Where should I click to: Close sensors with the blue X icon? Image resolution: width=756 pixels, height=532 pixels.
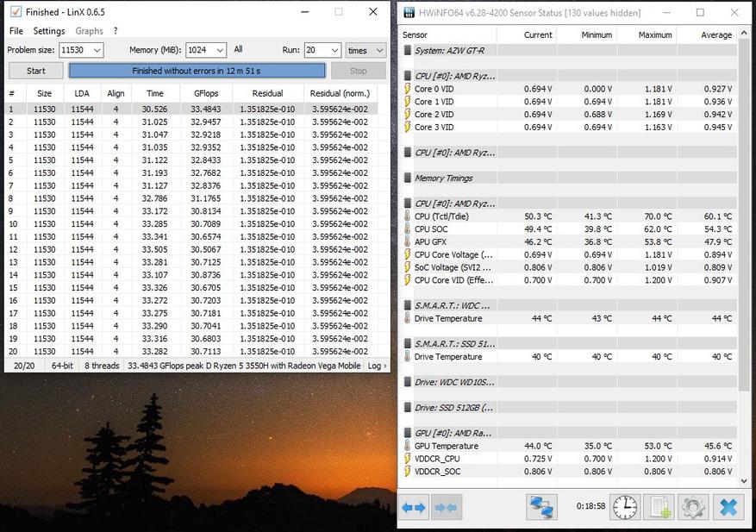point(728,507)
